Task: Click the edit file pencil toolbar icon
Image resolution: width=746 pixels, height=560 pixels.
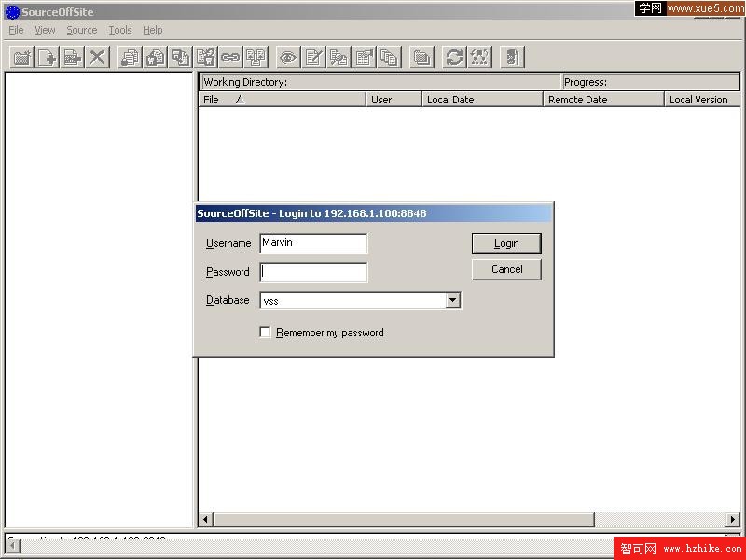Action: (x=313, y=58)
